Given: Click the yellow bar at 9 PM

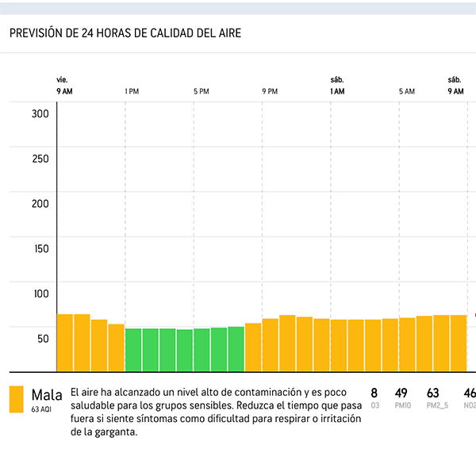Looking at the screenshot, I should (271, 345).
